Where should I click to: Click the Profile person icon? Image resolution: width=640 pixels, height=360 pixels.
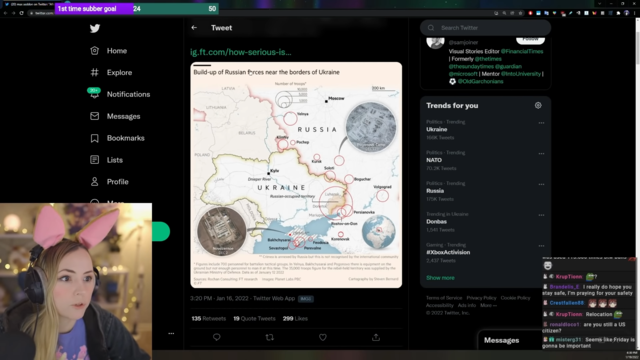(94, 182)
